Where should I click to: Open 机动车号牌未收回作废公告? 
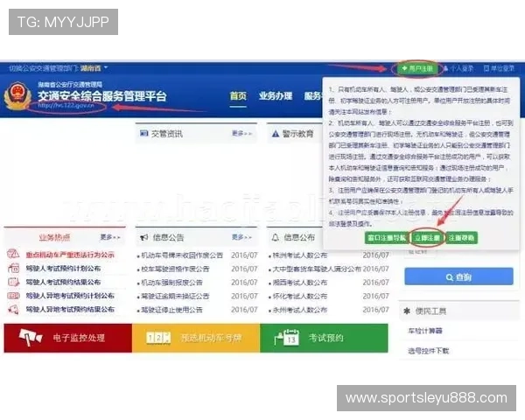[x=181, y=255]
